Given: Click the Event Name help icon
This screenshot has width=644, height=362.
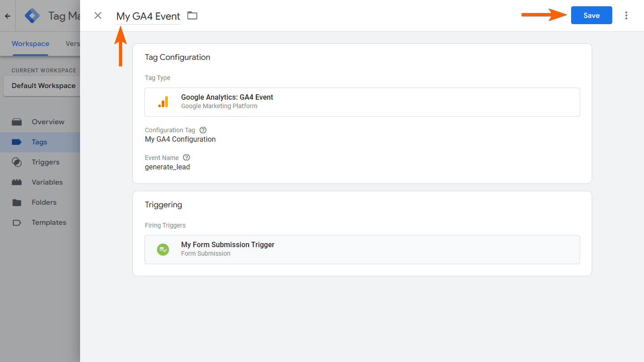Looking at the screenshot, I should coord(186,157).
